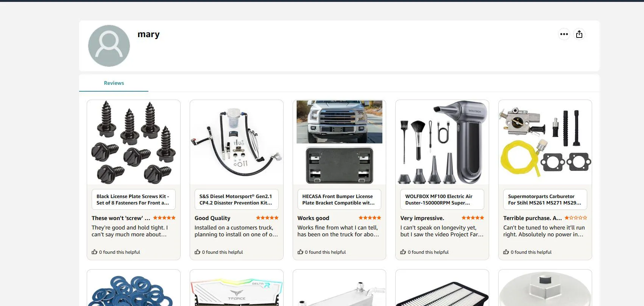This screenshot has width=644, height=306.
Task: Click the blue washers product thumbnail
Action: (134, 290)
